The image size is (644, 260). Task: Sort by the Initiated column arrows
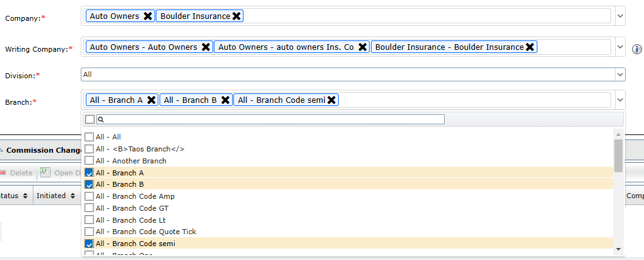[x=73, y=196]
